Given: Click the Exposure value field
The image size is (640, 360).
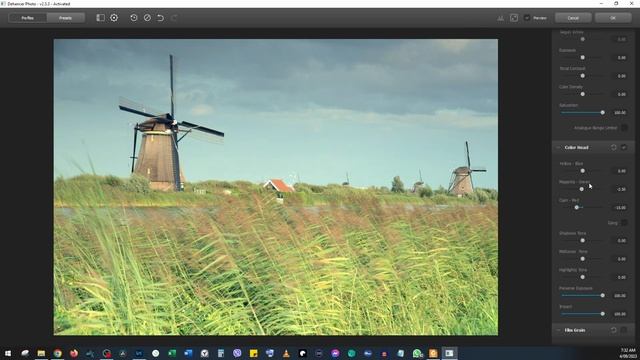Looking at the screenshot, I should pos(620,58).
